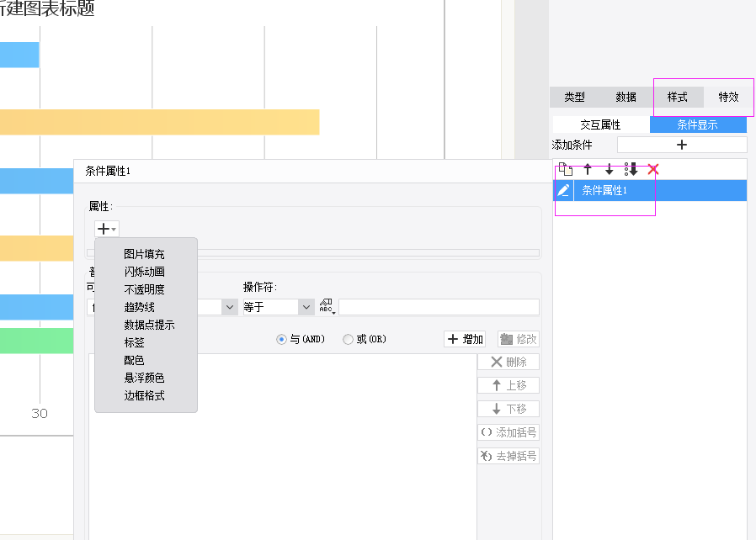The width and height of the screenshot is (756, 540).
Task: Click the 修改 button
Action: click(519, 340)
